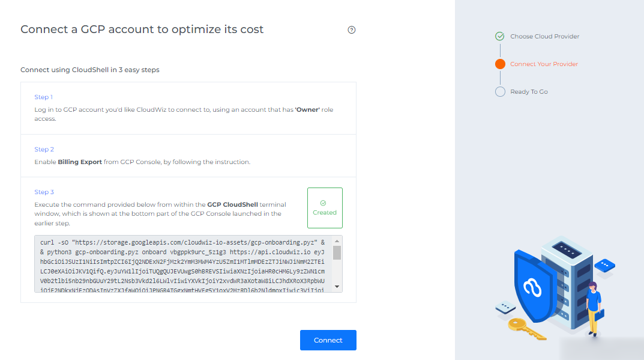Click the Step 1 heading
Screen dimensions: 644x360
(x=43, y=97)
